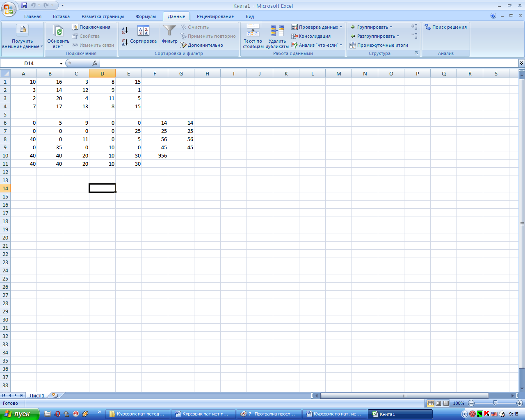Viewport: 525px width, 420px height.
Task: Open the Главная ribbon tab
Action: (x=33, y=16)
